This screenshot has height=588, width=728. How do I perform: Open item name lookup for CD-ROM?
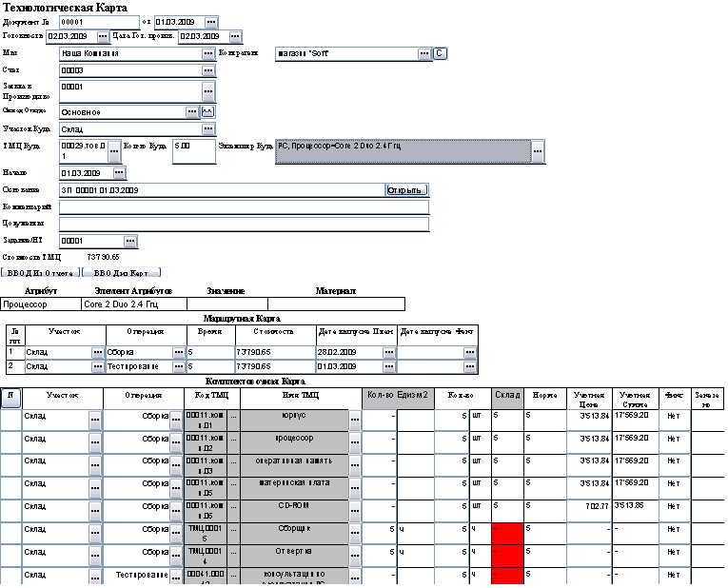click(355, 511)
